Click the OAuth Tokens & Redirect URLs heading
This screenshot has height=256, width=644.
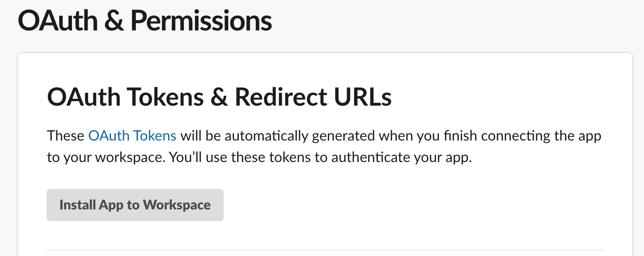219,97
